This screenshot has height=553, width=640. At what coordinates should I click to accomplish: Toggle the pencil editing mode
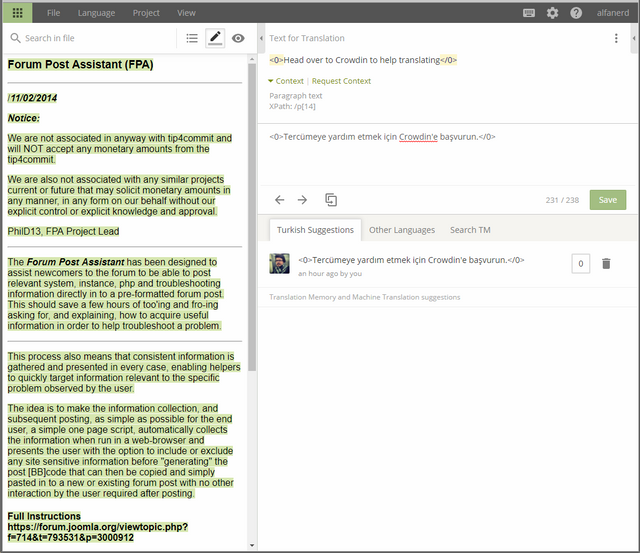215,38
